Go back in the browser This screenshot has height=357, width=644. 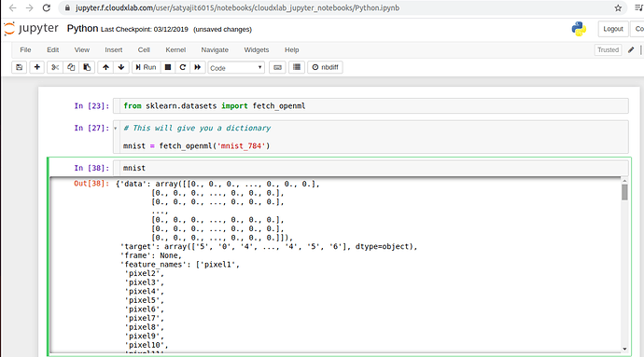[x=12, y=7]
